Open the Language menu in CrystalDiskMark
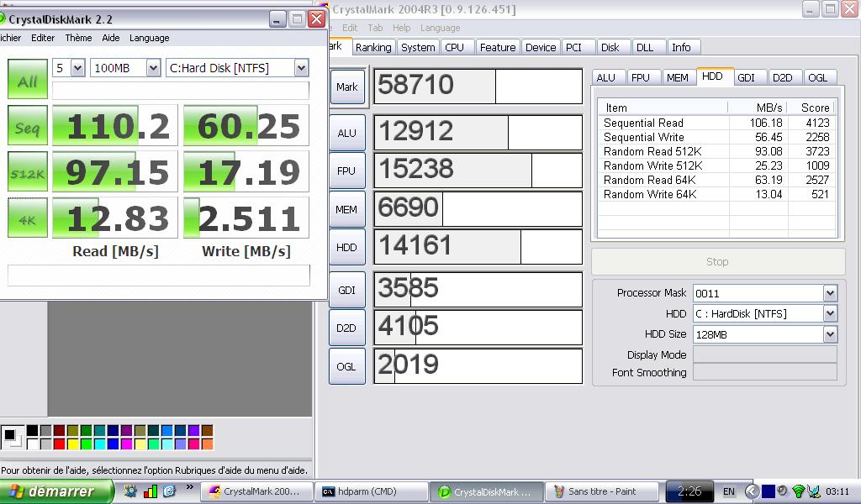The image size is (861, 504). click(x=150, y=38)
